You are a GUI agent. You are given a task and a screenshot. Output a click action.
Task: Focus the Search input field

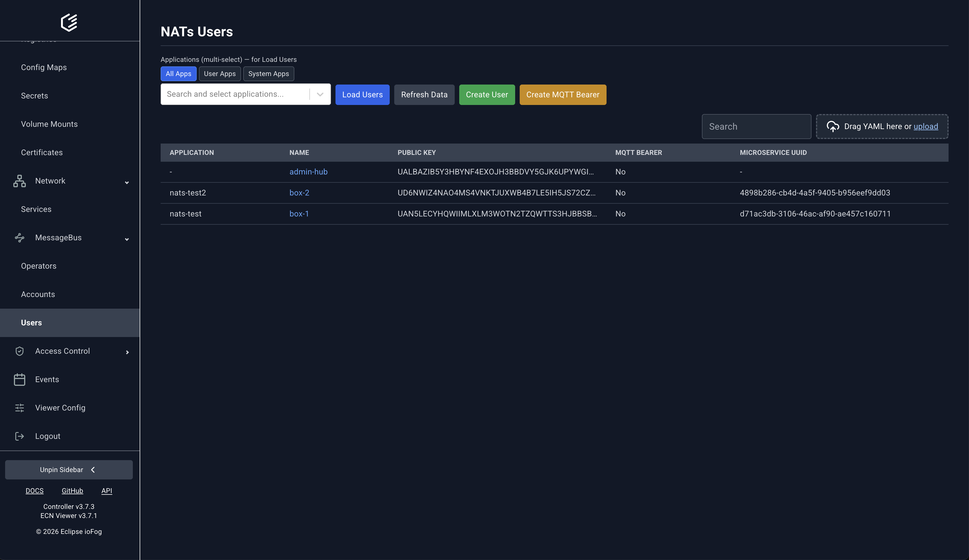[756, 127]
